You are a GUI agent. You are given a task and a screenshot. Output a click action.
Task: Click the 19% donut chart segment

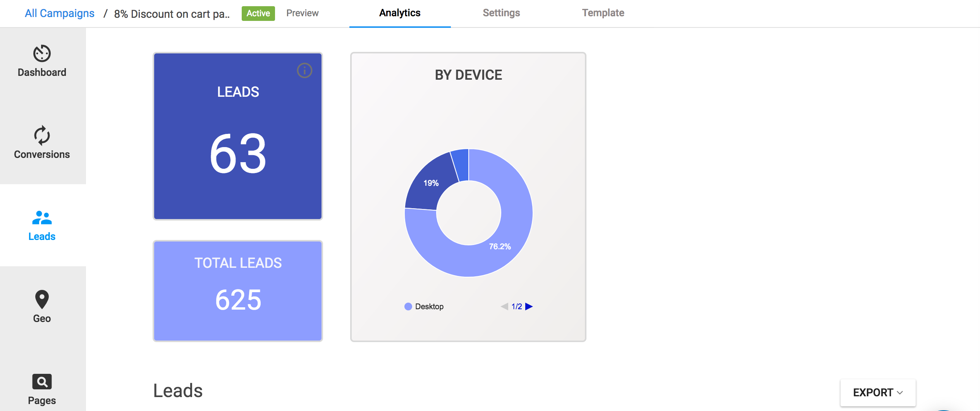point(431,183)
